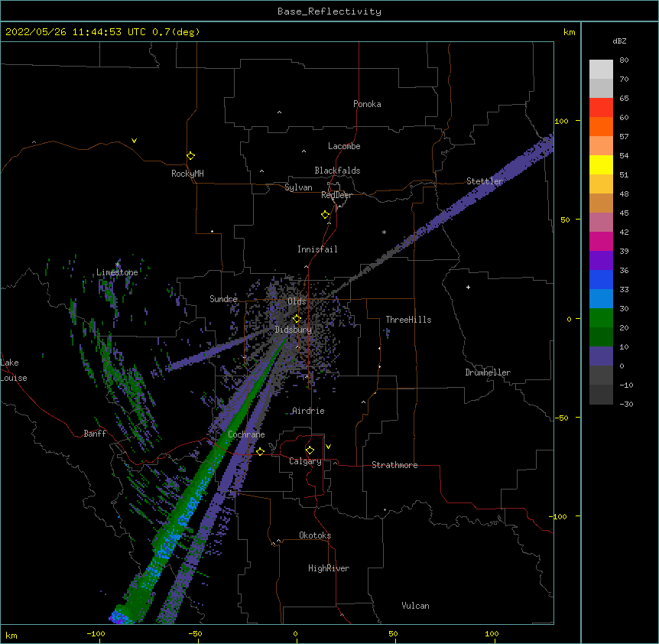Click the ThreeHills label
659x644 pixels.
[x=408, y=320]
